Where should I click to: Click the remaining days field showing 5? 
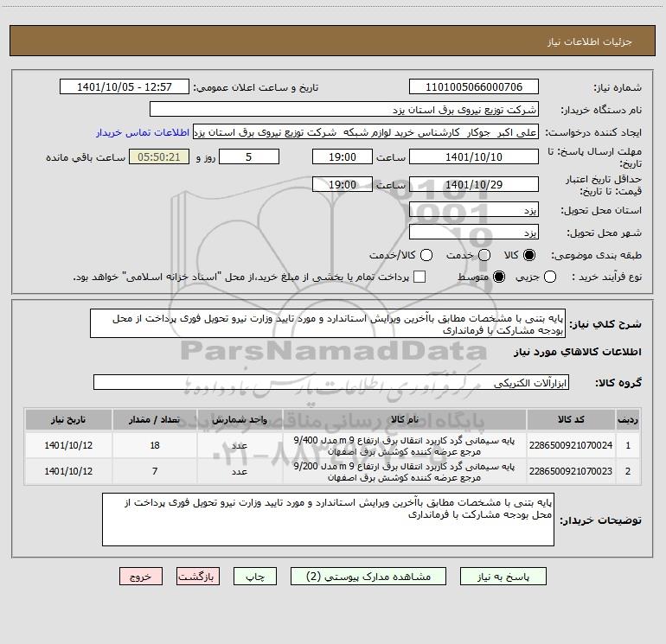[x=248, y=156]
